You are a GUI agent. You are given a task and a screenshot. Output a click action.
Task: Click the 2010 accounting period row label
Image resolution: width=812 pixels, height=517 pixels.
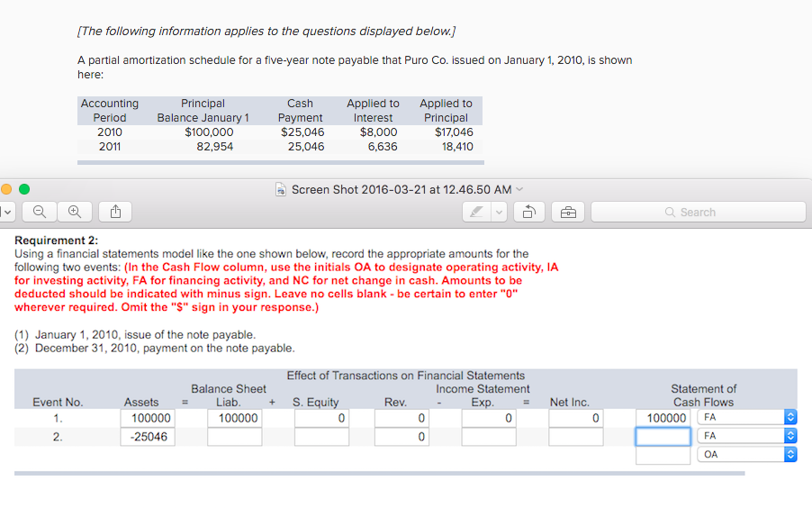(110, 132)
